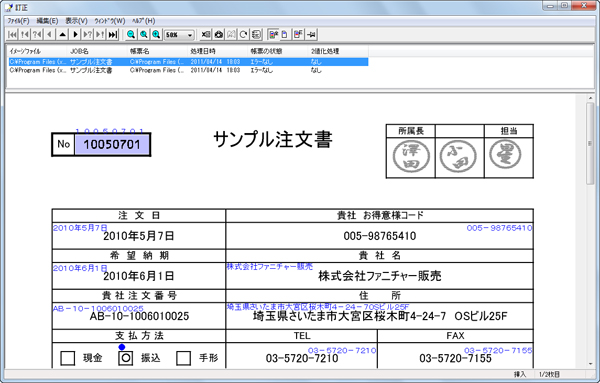
Task: Open the 表示(V) menu
Action: 76,21
